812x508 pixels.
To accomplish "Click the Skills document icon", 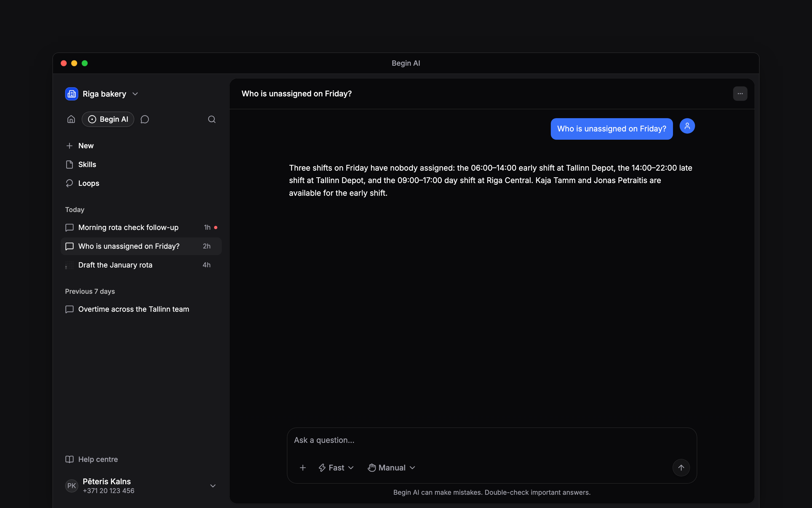I will [70, 165].
